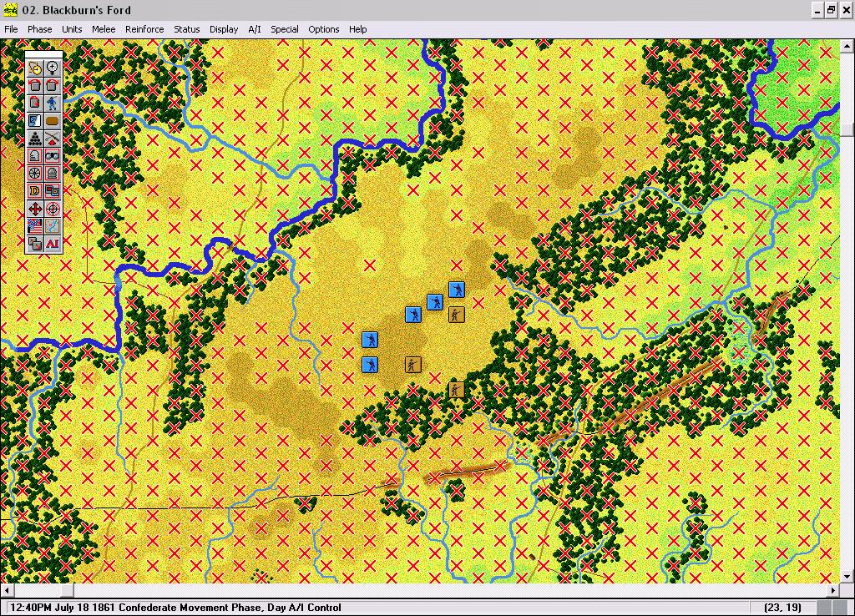Image resolution: width=855 pixels, height=616 pixels.
Task: Open the Phase menu
Action: (x=40, y=29)
